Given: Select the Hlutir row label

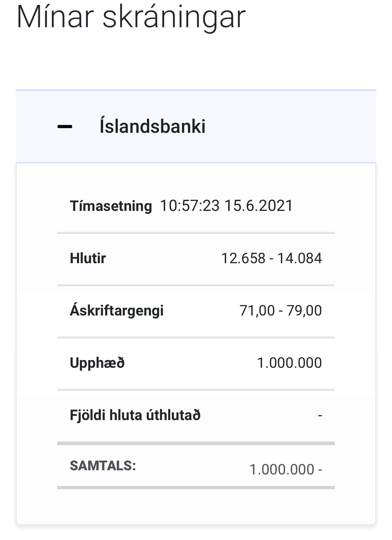Looking at the screenshot, I should click(88, 258).
